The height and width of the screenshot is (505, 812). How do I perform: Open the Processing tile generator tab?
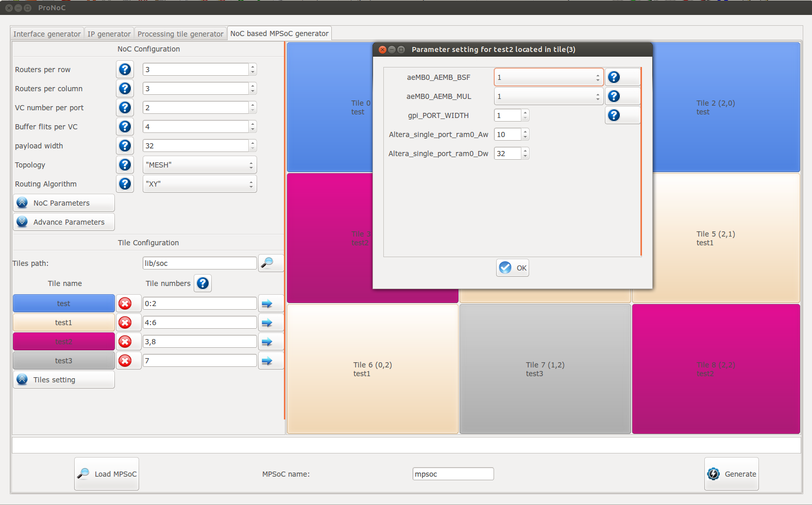pyautogui.click(x=180, y=34)
